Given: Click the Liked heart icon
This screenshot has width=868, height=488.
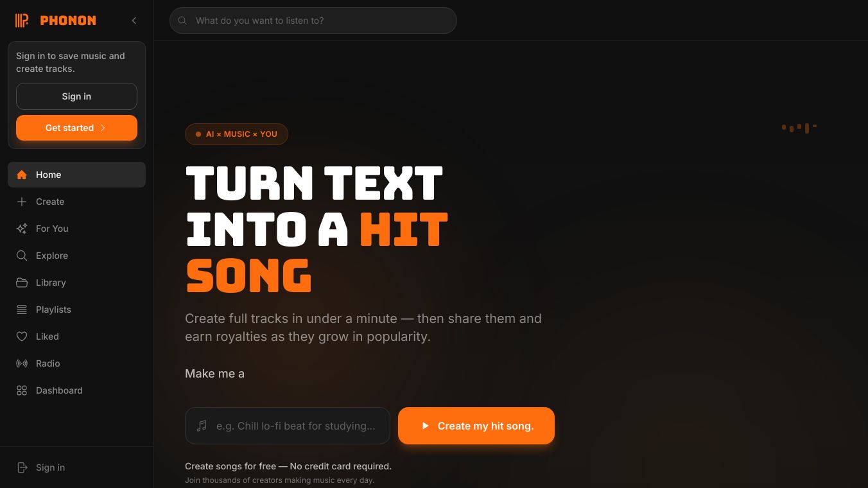Looking at the screenshot, I should click(22, 336).
